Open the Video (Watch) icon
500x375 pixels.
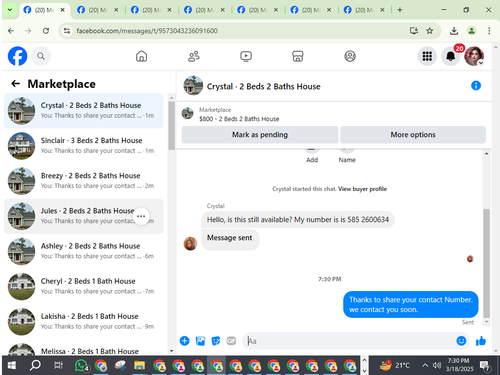pyautogui.click(x=246, y=56)
